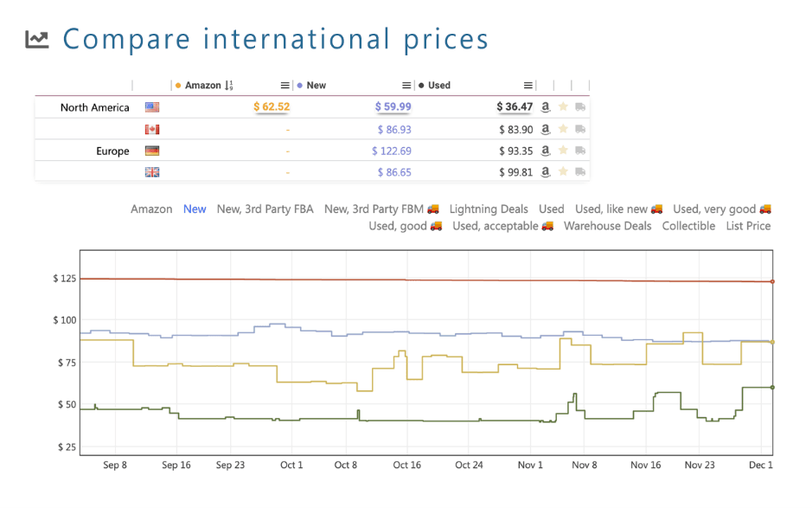Click the Amazon icon in the US row
Viewport: 812px width, 508px height.
[546, 107]
